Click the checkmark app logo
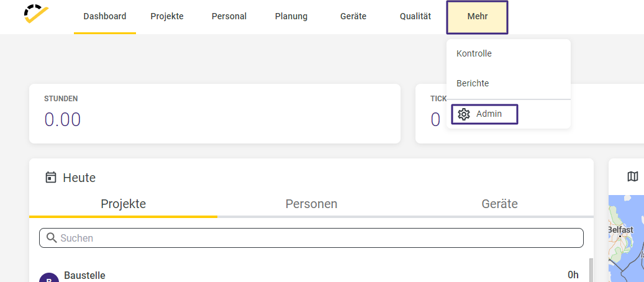 [x=36, y=14]
